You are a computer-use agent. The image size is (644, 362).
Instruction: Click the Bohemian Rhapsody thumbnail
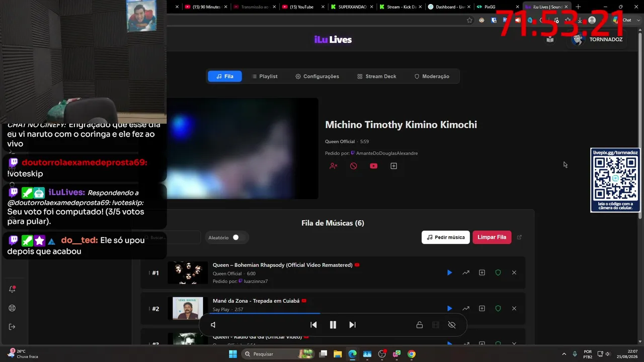point(188,273)
